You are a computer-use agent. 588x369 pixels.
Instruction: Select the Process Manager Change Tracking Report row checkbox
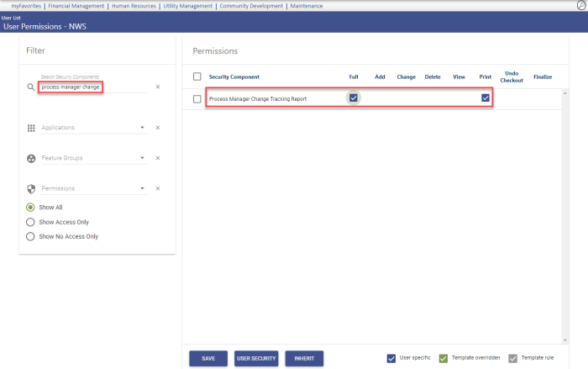(197, 99)
